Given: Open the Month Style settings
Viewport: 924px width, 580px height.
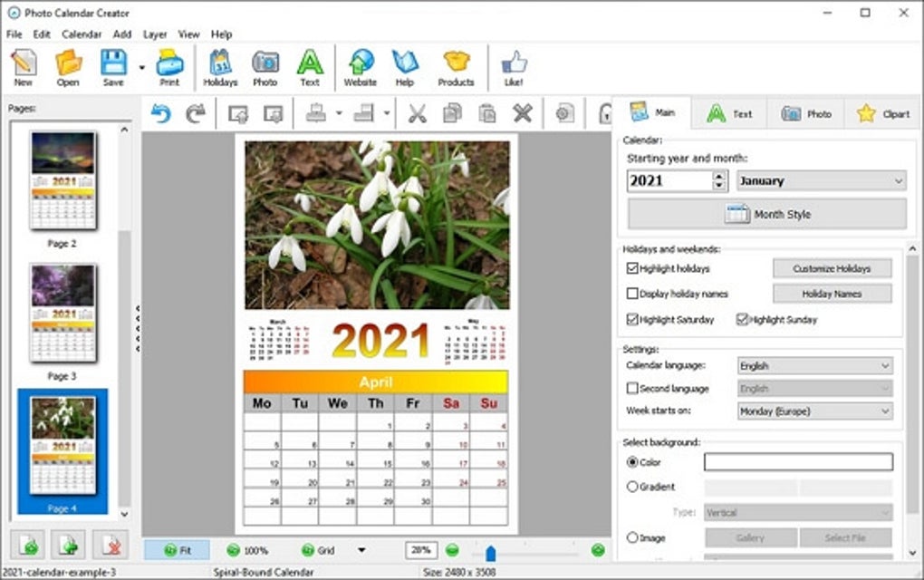Looking at the screenshot, I should click(x=765, y=214).
